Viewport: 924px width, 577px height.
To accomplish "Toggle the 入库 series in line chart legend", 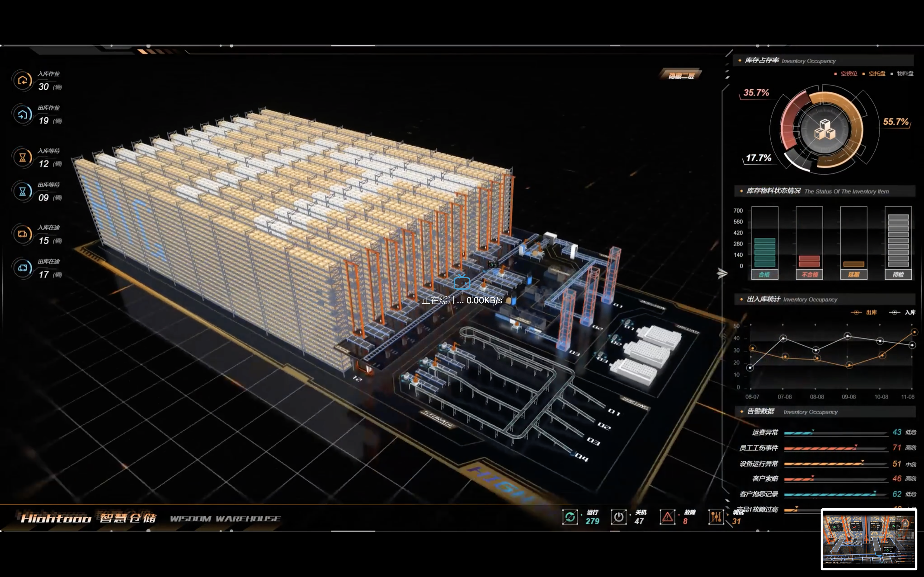I will tap(902, 313).
